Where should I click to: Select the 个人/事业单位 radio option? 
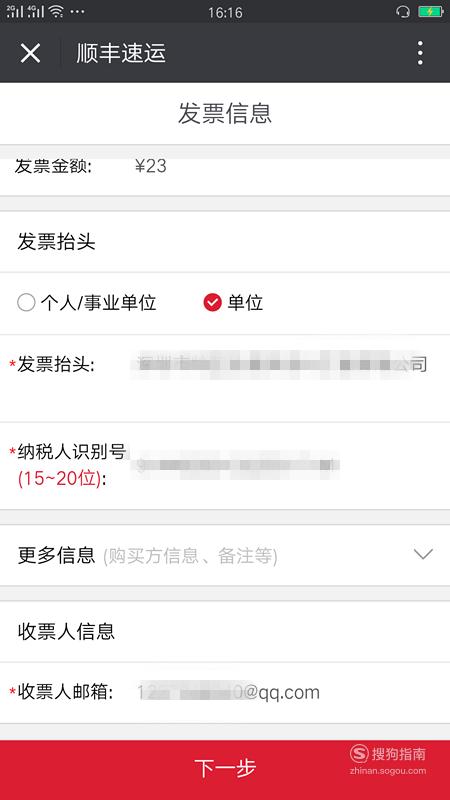pyautogui.click(x=87, y=303)
